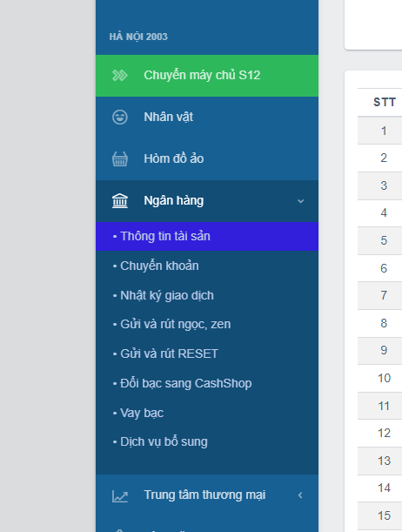Image resolution: width=402 pixels, height=532 pixels.
Task: Click the bank building icon for Ngân hàng
Action: click(x=120, y=201)
